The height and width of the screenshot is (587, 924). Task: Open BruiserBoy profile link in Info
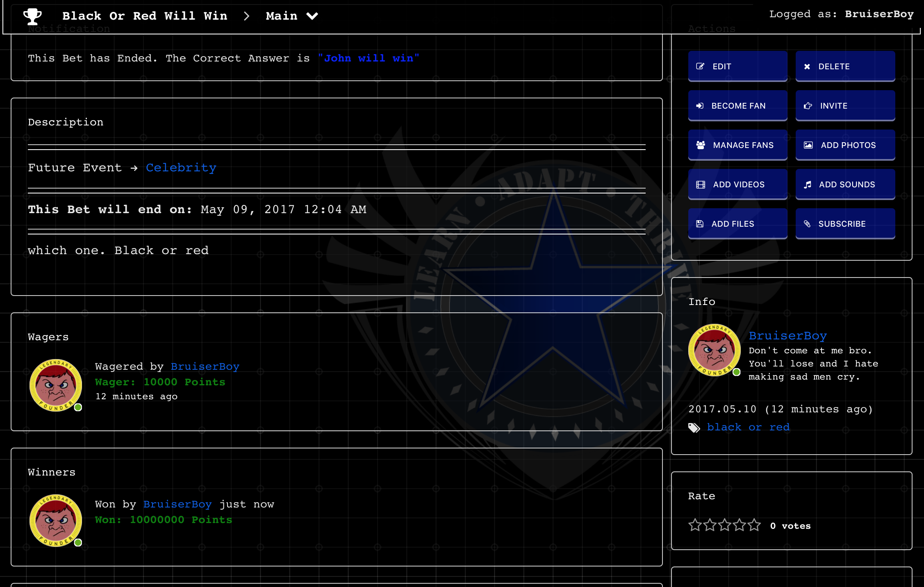[787, 336]
